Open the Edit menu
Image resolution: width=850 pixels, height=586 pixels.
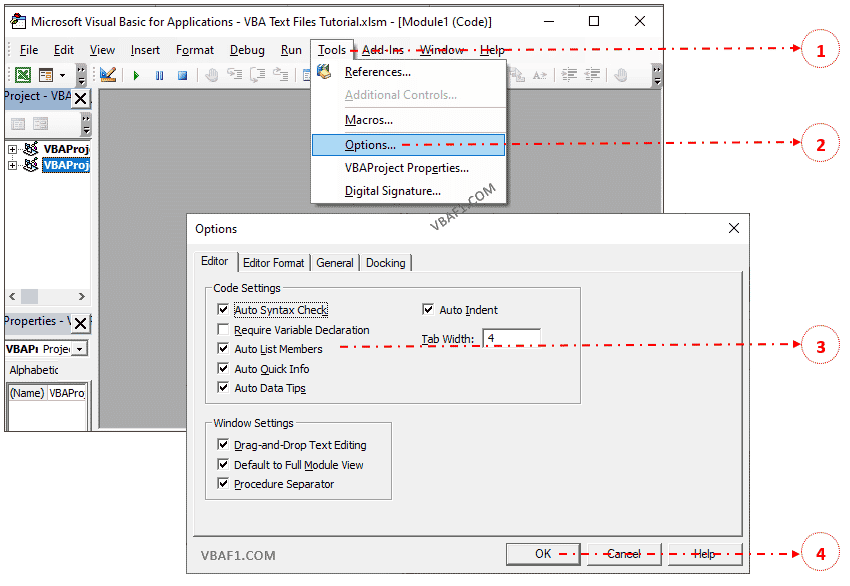63,50
